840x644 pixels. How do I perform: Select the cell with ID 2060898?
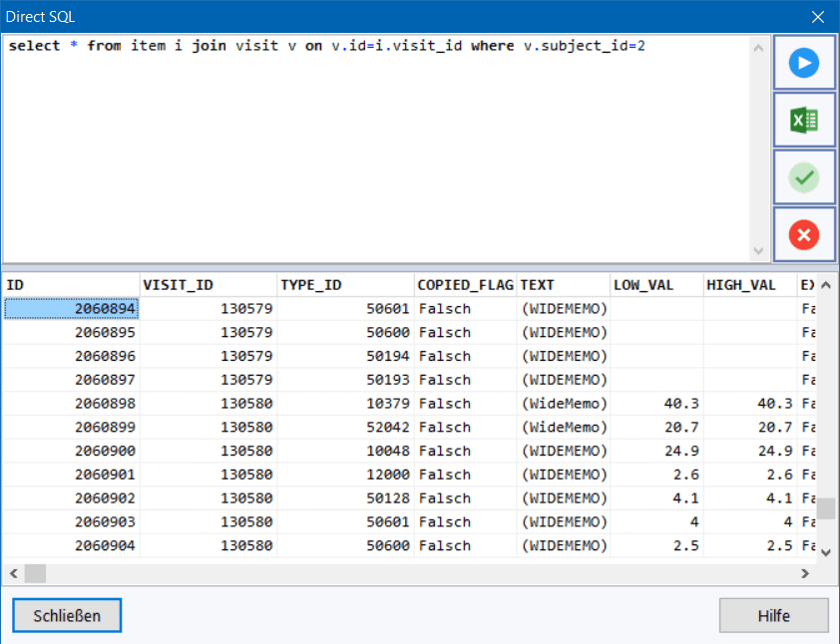72,403
